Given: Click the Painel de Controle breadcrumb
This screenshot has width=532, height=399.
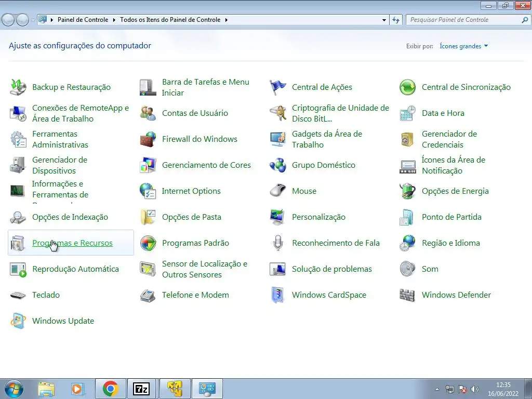Looking at the screenshot, I should point(83,20).
